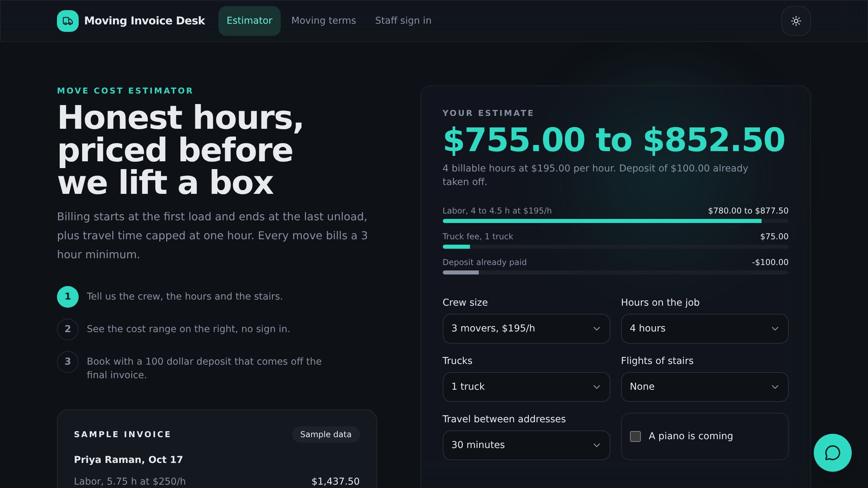Click the '$75.00' truck fee value
This screenshot has height=488, width=868.
point(774,237)
